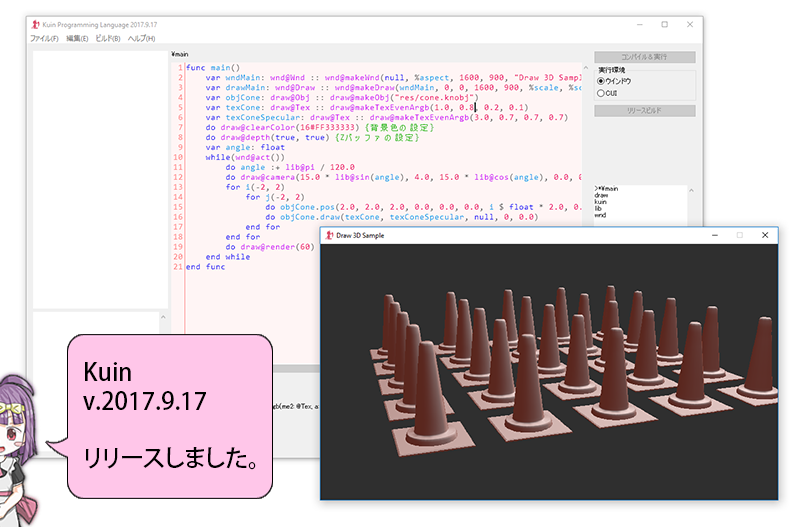Select the ウインドウ radio option
This screenshot has height=527, width=800.
(615, 81)
